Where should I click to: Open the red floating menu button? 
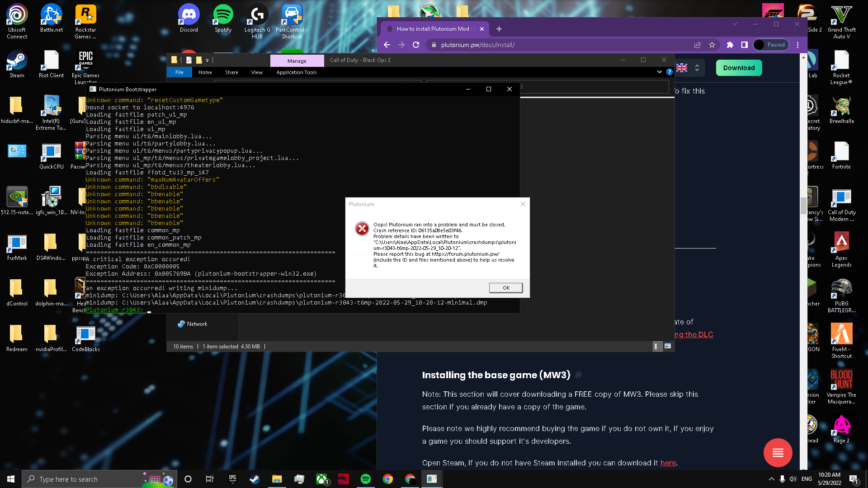point(778,452)
